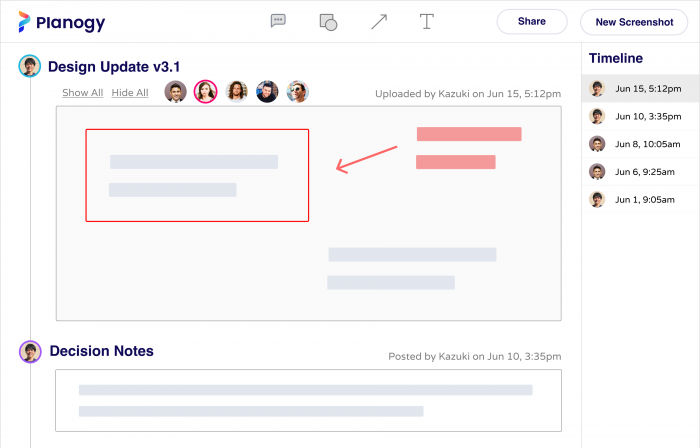
Task: Click the Decision Notes text box
Action: coord(308,400)
